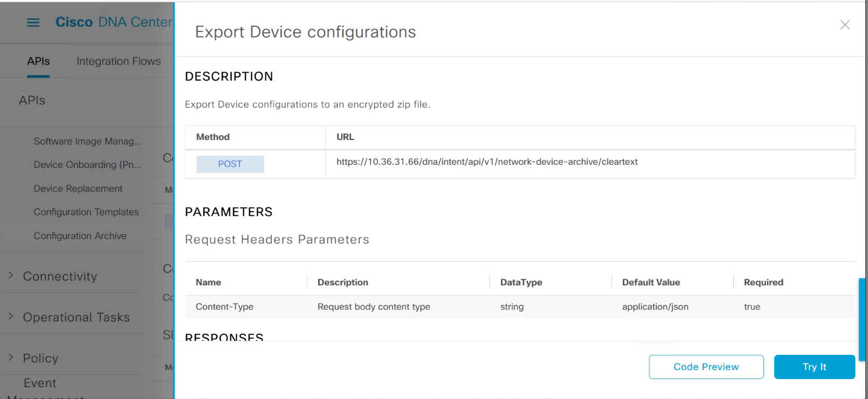The width and height of the screenshot is (868, 399).
Task: Open the hamburger menu icon
Action: point(33,22)
